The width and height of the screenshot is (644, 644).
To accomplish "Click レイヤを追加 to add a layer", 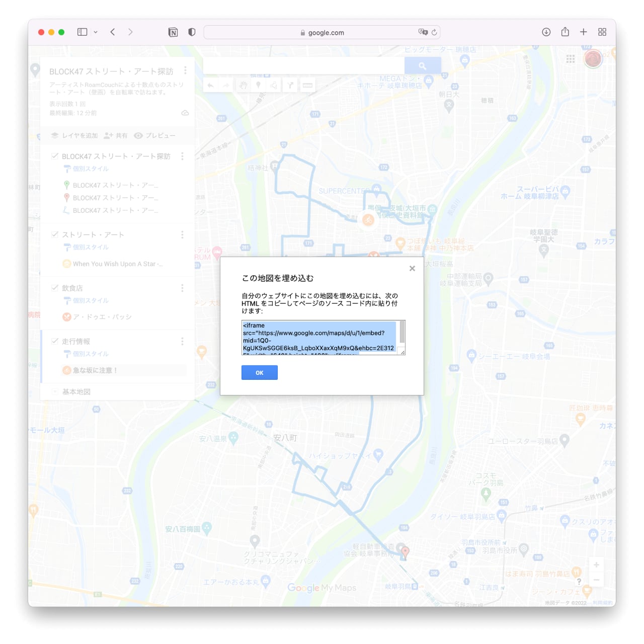I will click(x=74, y=135).
